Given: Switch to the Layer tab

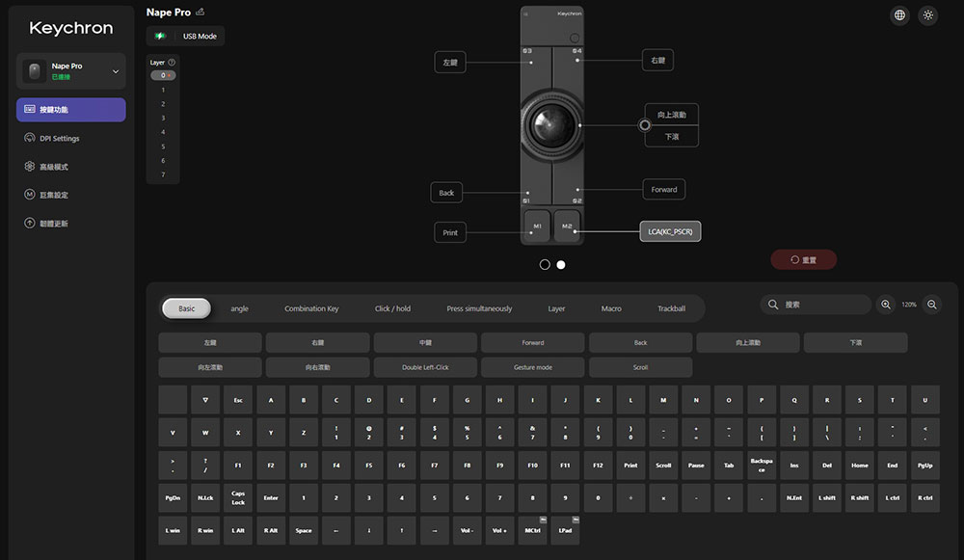Looking at the screenshot, I should coord(556,308).
